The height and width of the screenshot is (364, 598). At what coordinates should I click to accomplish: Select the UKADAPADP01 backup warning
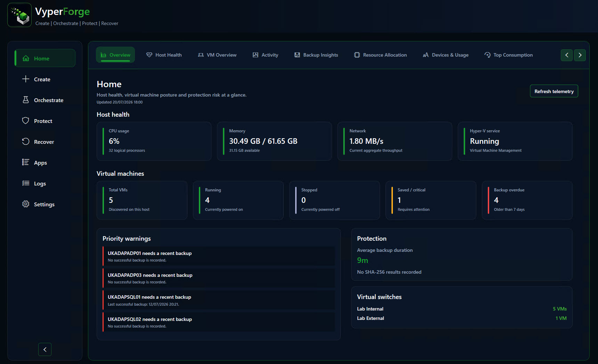[219, 256]
